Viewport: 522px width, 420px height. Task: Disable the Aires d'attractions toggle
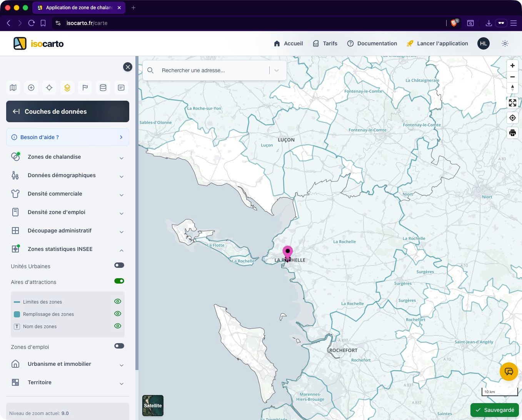[x=119, y=281]
